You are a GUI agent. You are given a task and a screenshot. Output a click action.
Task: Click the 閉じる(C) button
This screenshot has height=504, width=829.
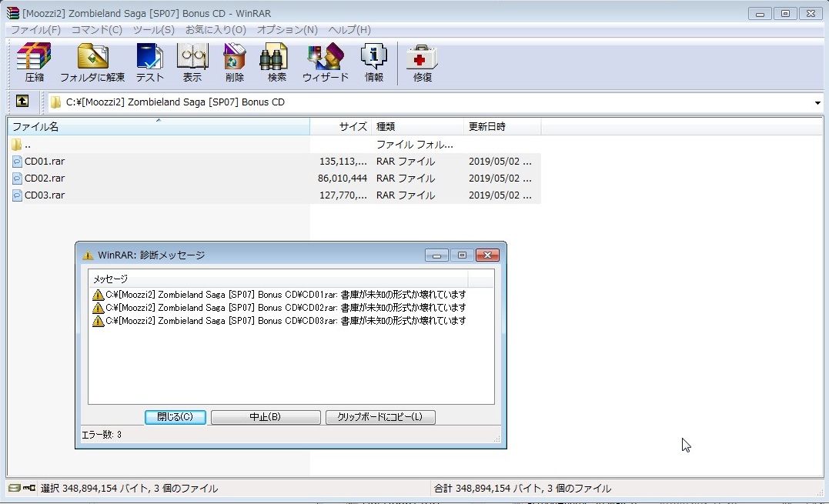click(175, 417)
